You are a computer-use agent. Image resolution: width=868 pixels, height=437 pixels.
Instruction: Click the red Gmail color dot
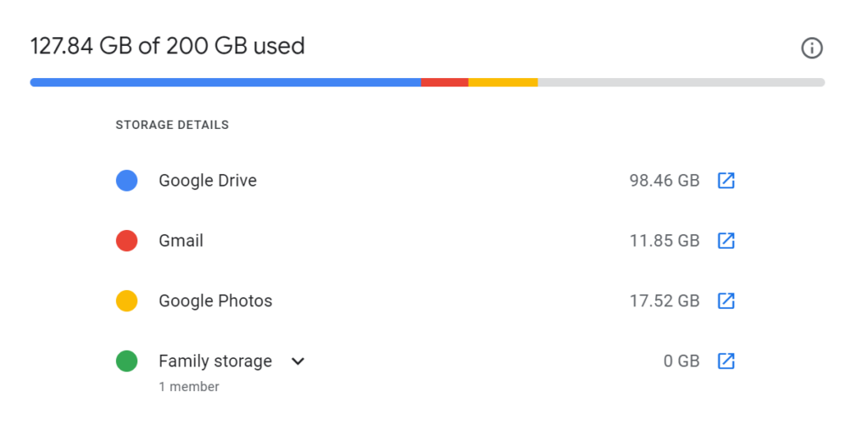point(127,241)
